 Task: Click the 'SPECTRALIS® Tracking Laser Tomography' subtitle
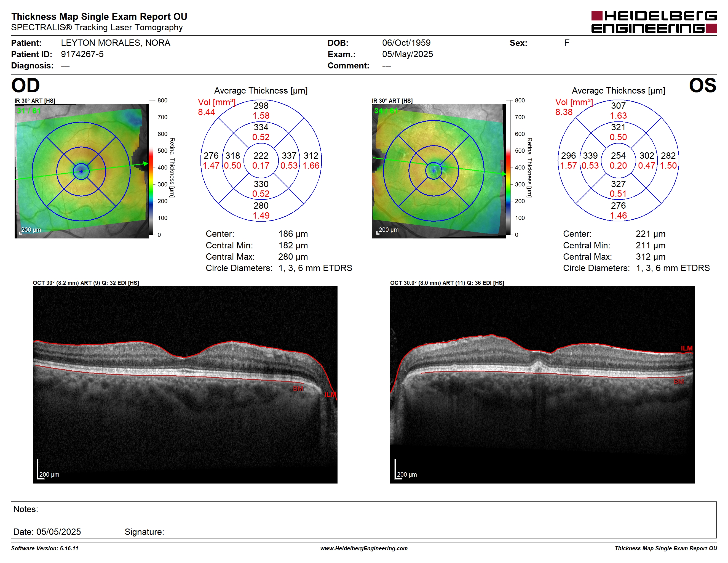(x=97, y=27)
